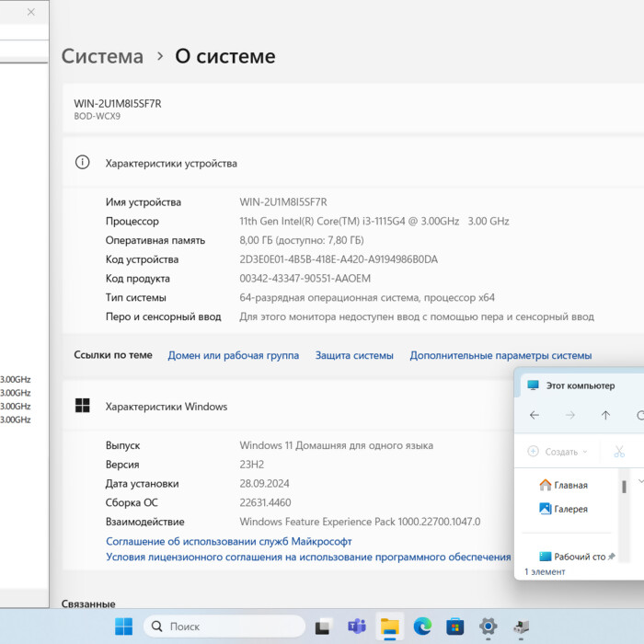Click the info icon beside "Характеристики устройства"
Viewport: 644px width, 644px height.
pos(83,162)
